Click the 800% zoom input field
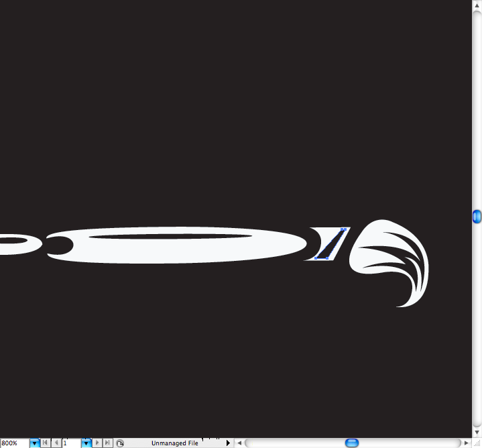Image resolution: width=482 pixels, height=448 pixels. coord(15,443)
